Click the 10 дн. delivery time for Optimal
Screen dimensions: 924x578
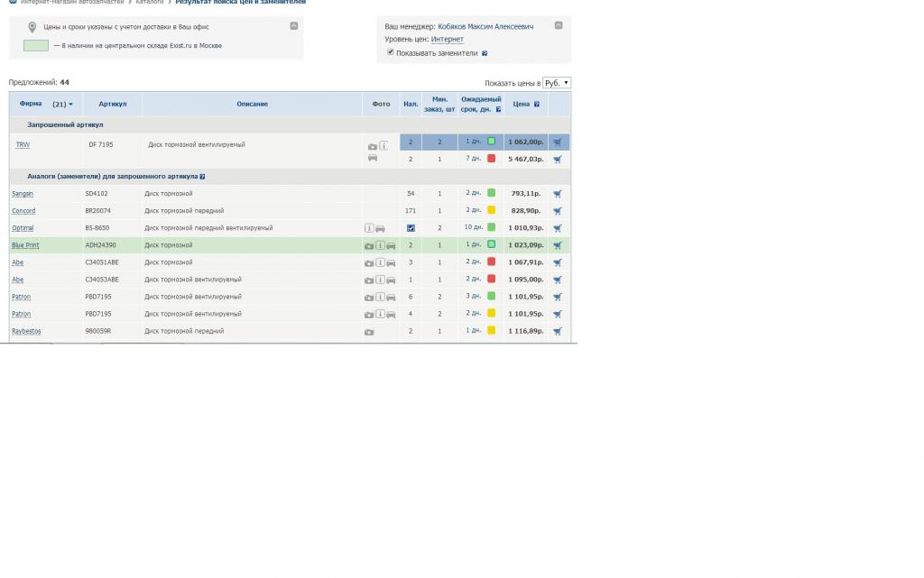tap(473, 227)
